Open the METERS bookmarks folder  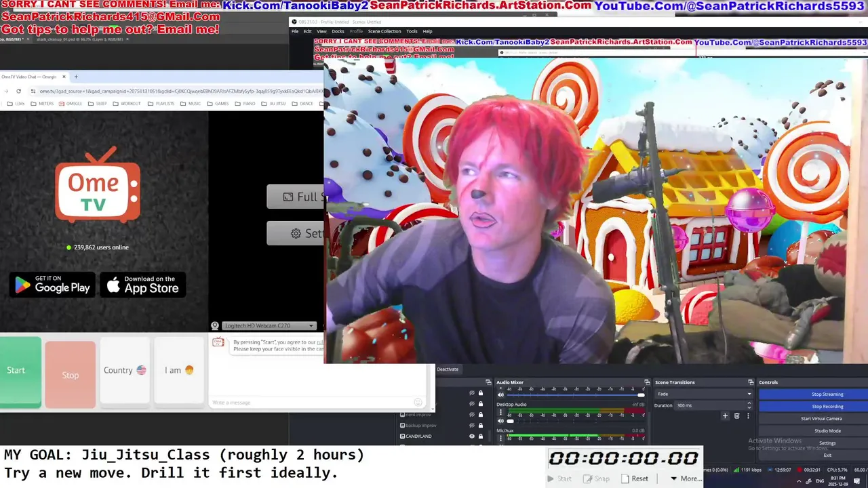pos(42,104)
